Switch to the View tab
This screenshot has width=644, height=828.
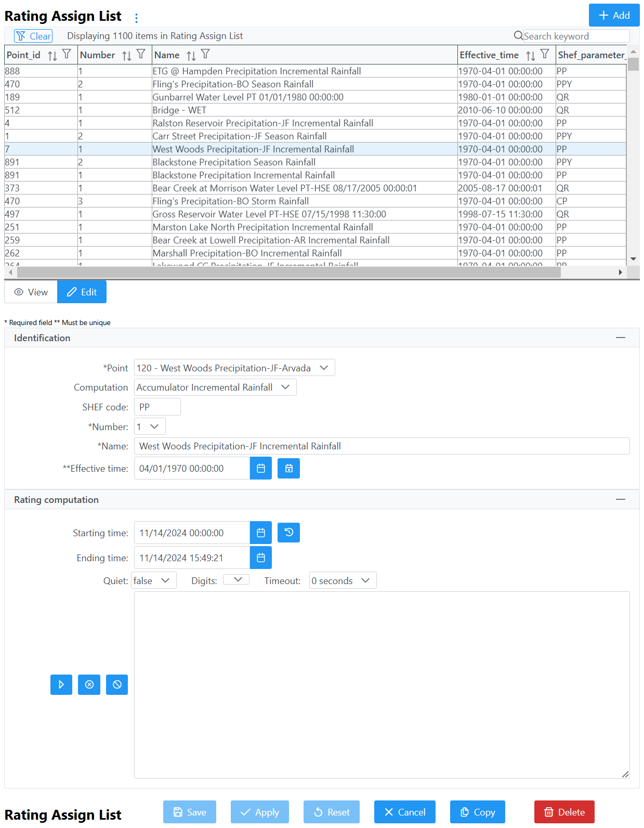[x=31, y=292]
